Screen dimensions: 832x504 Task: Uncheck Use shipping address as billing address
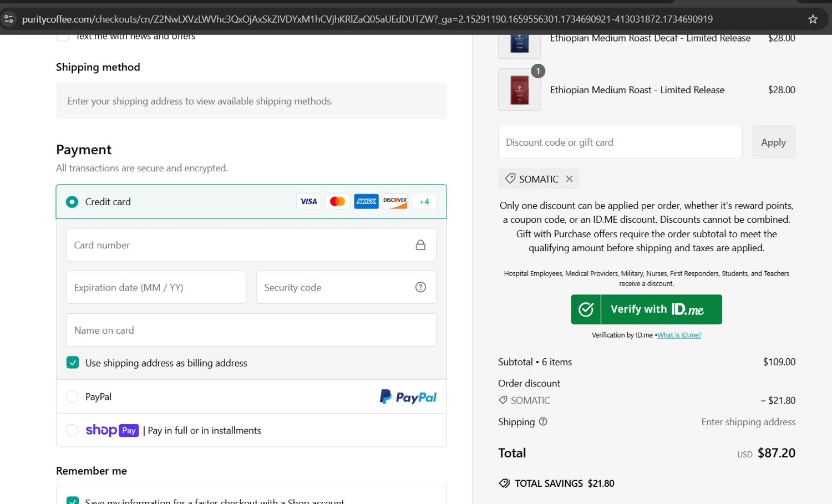tap(73, 363)
